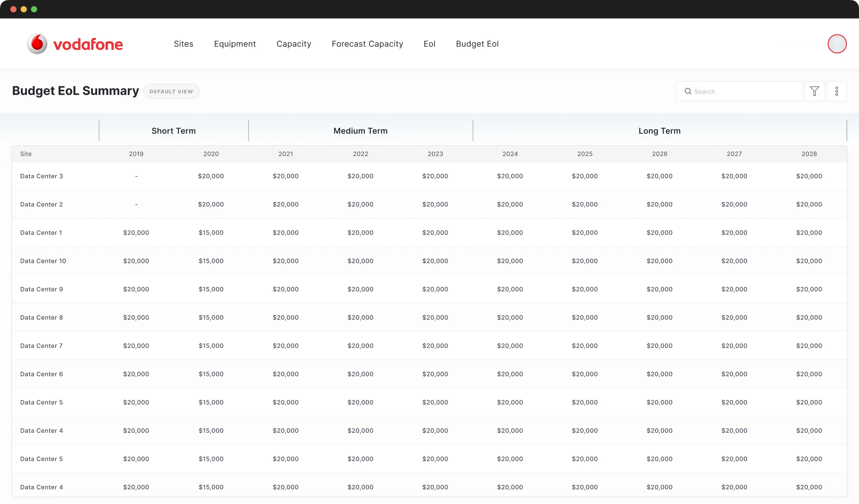This screenshot has width=859, height=504.
Task: Select the Budget EoI tab
Action: [477, 44]
